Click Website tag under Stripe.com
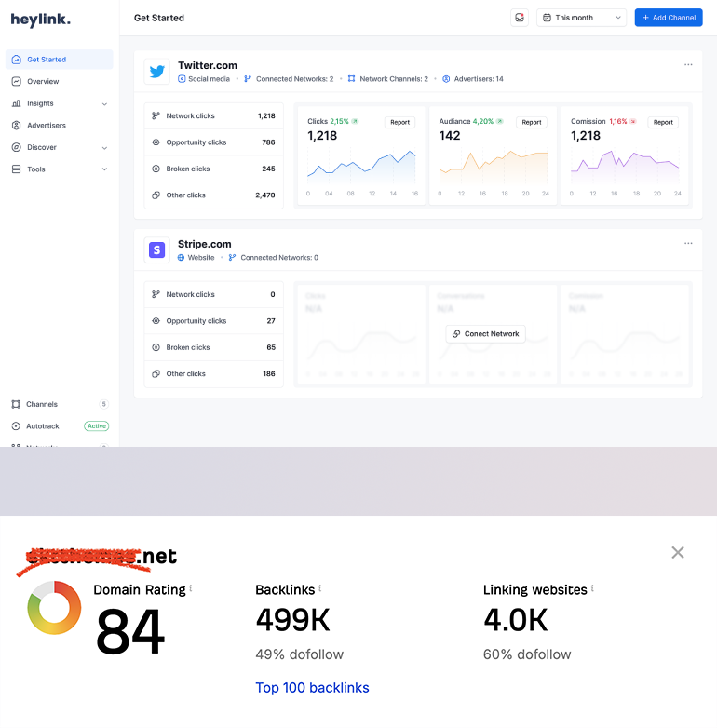This screenshot has width=717, height=728. click(x=196, y=258)
